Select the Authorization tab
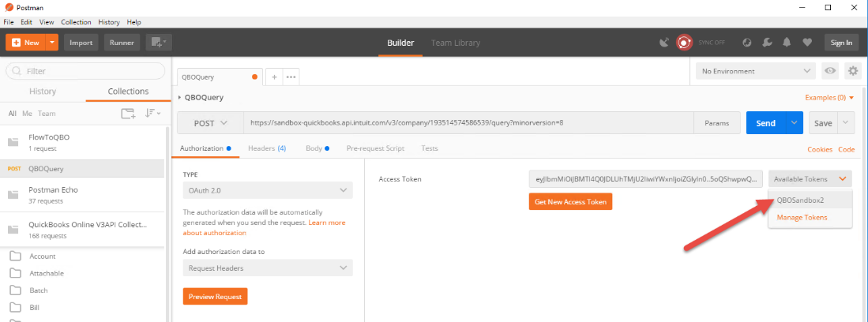The height and width of the screenshot is (322, 868). 205,148
